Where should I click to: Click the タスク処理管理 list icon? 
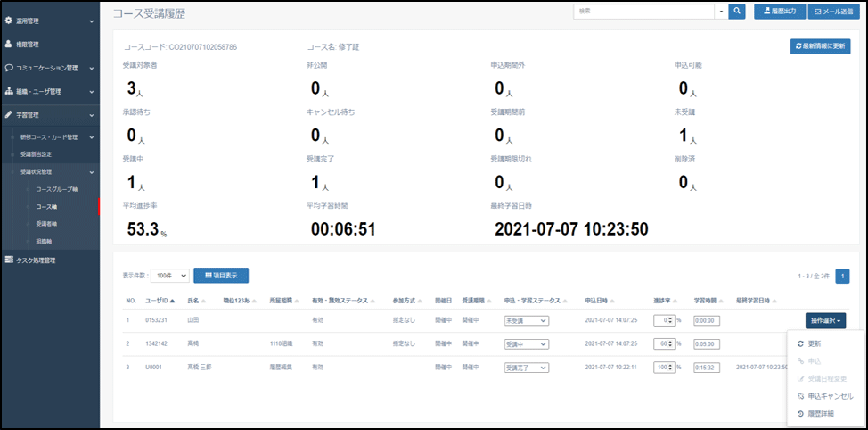pos(8,260)
